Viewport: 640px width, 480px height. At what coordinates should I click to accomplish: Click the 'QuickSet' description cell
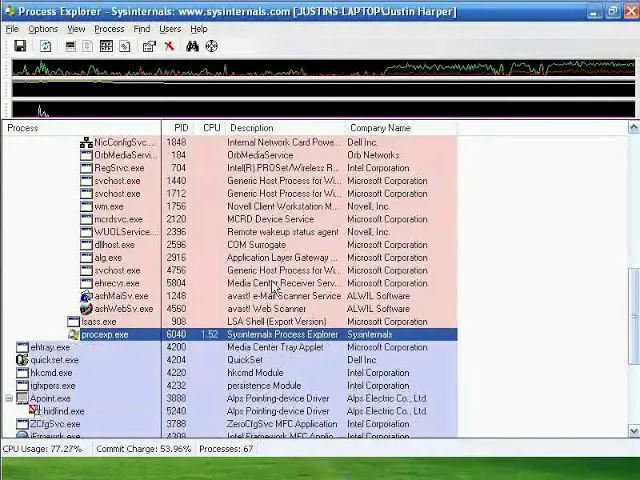(x=245, y=360)
